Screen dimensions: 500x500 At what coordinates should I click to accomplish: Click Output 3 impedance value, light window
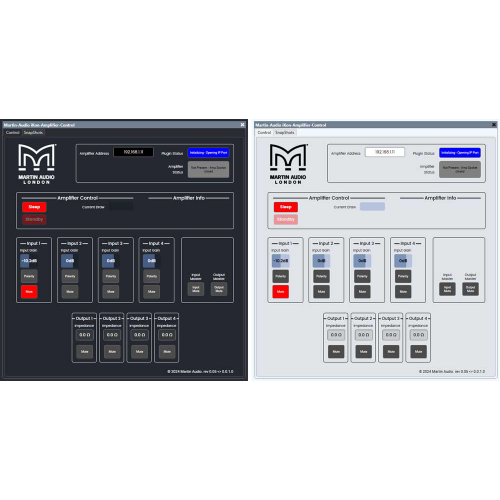[391, 335]
